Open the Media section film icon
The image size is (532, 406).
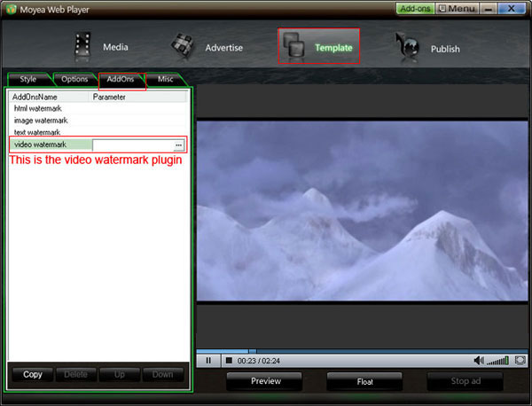82,46
